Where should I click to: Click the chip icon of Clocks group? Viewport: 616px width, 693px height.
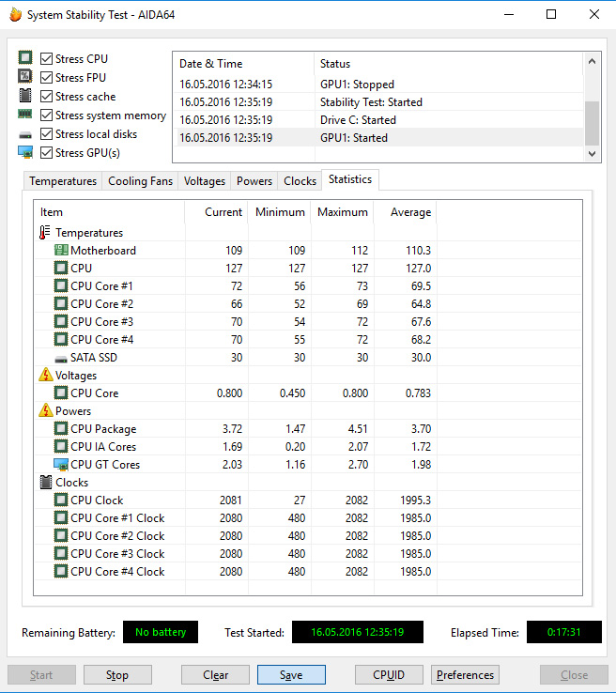pyautogui.click(x=45, y=482)
